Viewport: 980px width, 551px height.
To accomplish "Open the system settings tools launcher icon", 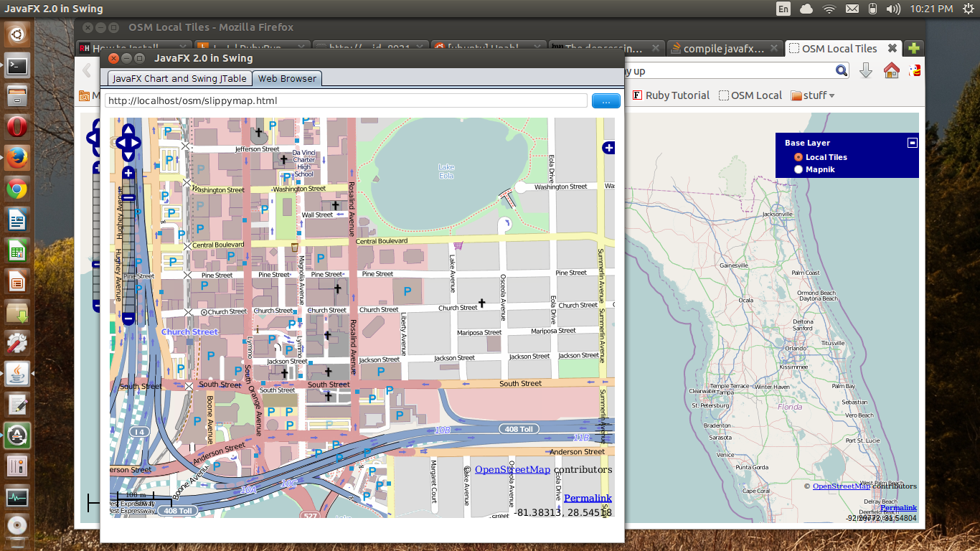I will (17, 344).
